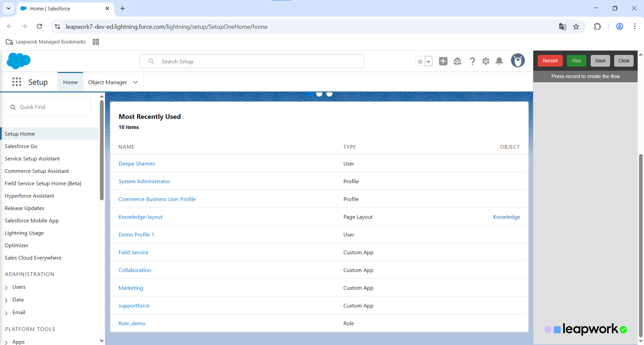Expand Object Manager tab dropdown chevron
This screenshot has height=345, width=644.
click(x=136, y=82)
